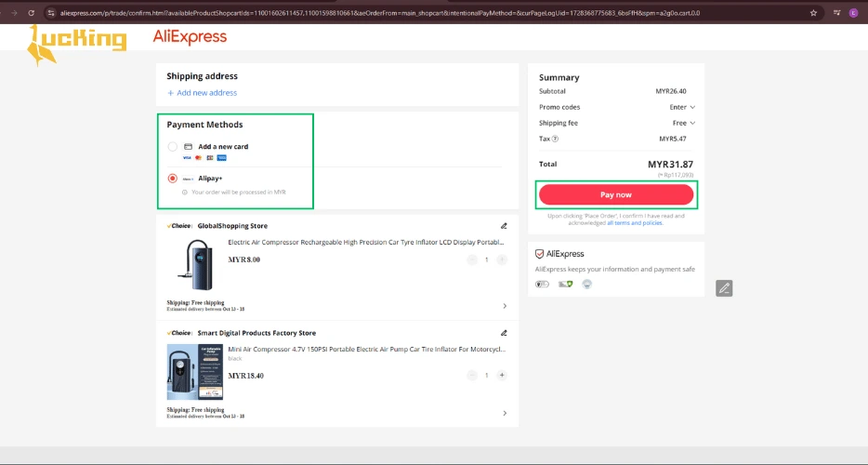The image size is (868, 465).
Task: Decrease quantity of Electric Air Compressor
Action: click(472, 259)
